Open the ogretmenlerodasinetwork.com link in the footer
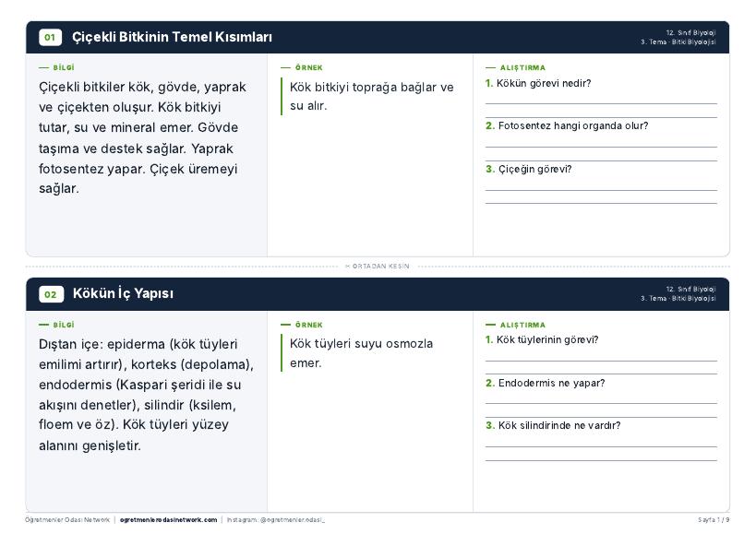 coord(168,519)
